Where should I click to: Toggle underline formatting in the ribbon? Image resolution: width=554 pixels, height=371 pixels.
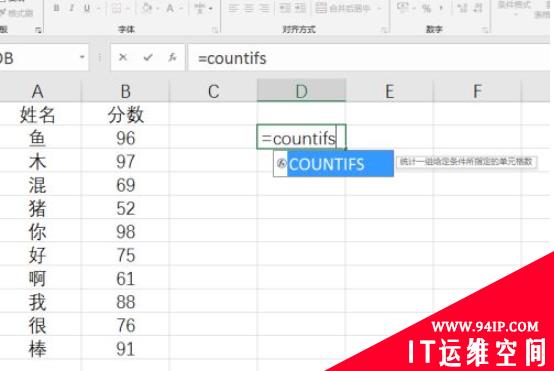87,8
